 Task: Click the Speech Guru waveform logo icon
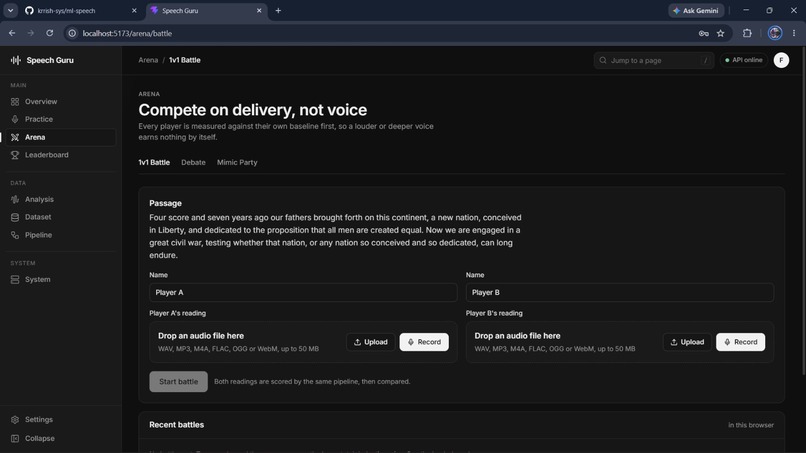15,60
